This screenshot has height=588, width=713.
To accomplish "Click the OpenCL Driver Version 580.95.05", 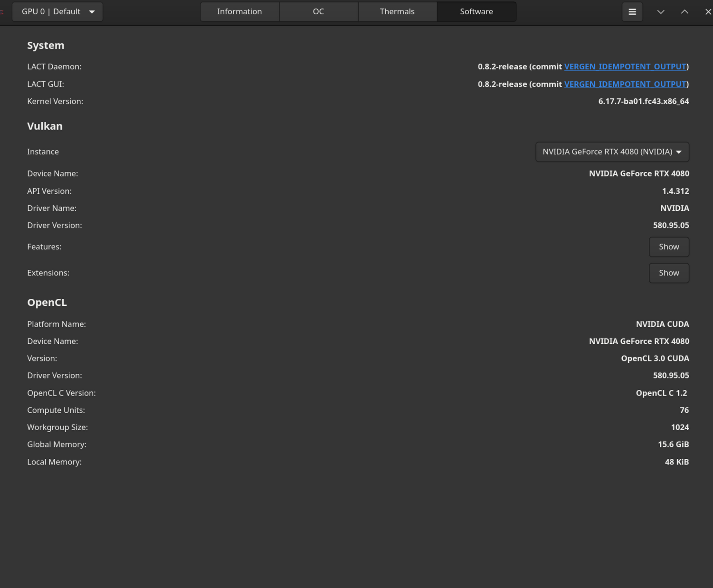I will pyautogui.click(x=671, y=375).
